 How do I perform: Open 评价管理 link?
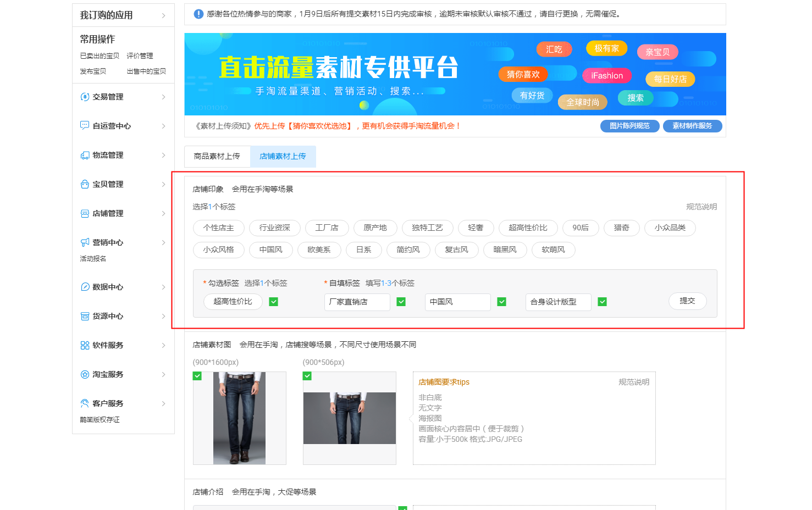pos(140,56)
